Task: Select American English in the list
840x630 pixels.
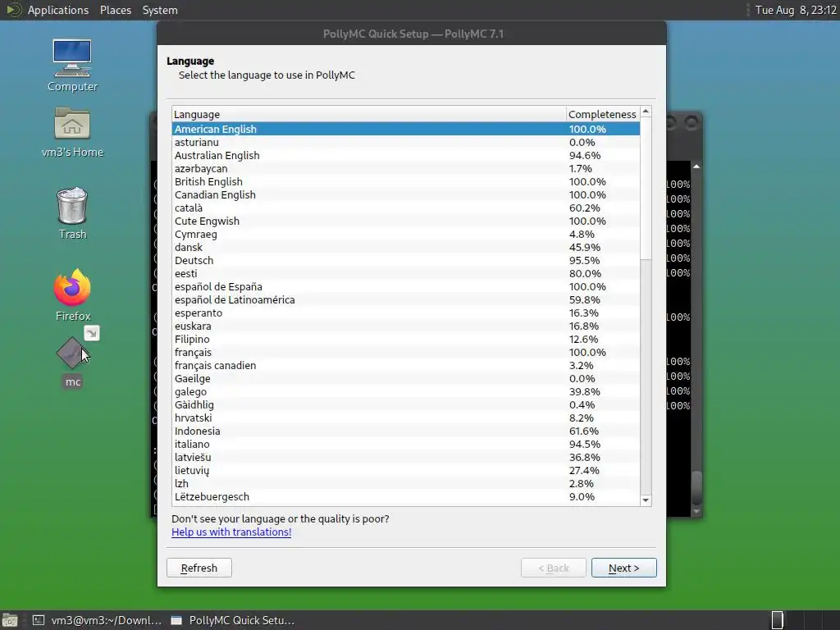Action: click(x=406, y=129)
